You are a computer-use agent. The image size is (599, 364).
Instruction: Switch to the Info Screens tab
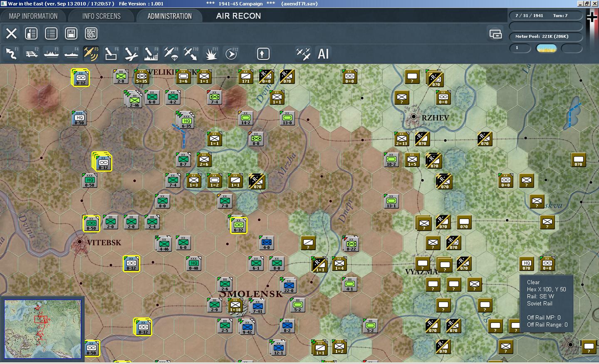101,16
